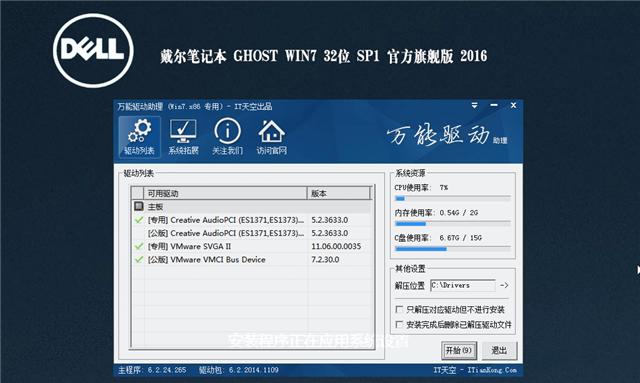The image size is (640, 383).
Task: Open the 系统拓展 monitor icon
Action: pyautogui.click(x=183, y=137)
